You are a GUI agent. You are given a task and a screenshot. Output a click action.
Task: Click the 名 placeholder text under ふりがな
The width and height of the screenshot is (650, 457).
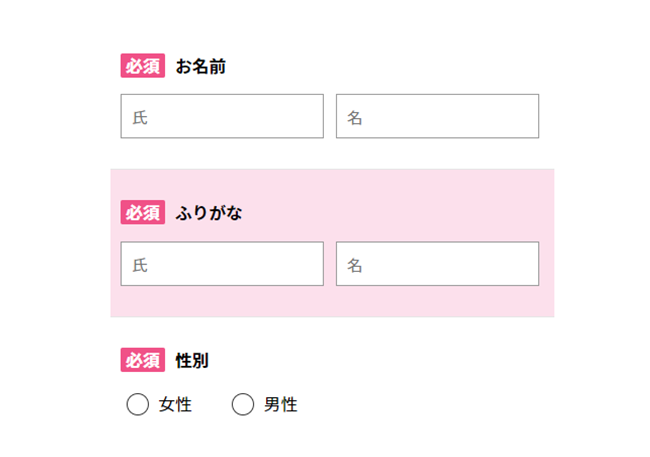(355, 265)
